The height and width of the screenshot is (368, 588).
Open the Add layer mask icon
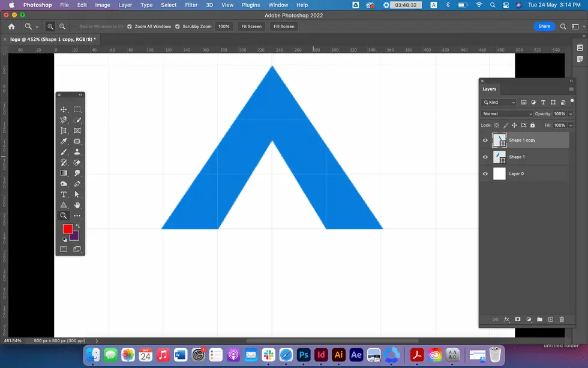click(518, 319)
